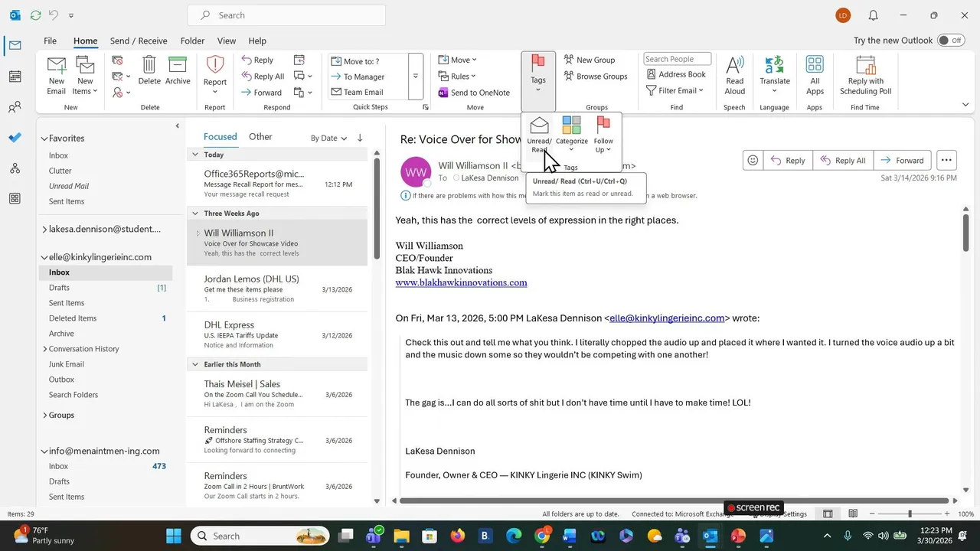Image resolution: width=980 pixels, height=551 pixels.
Task: Open the DHL Express email in the list
Action: (277, 334)
